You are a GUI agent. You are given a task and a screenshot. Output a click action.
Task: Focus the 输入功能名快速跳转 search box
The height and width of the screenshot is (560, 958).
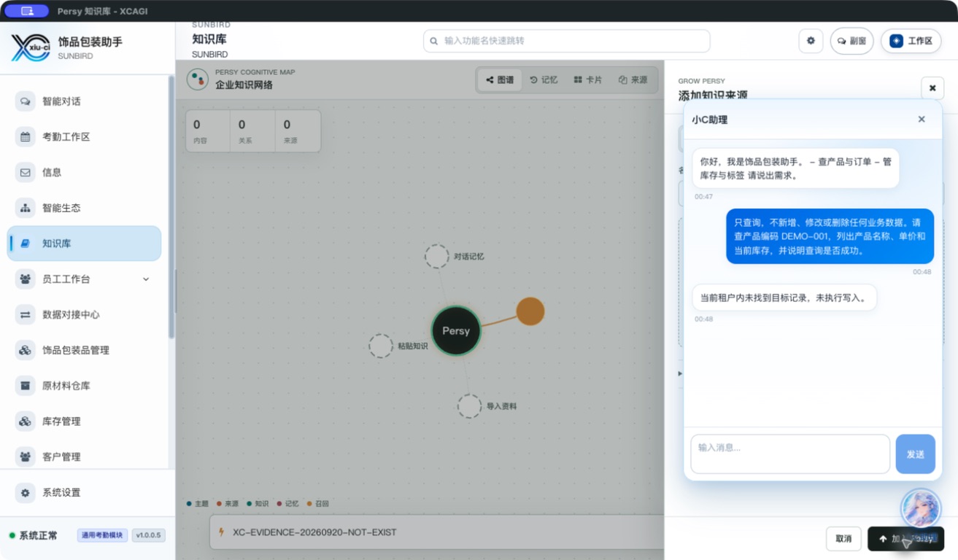coord(567,41)
